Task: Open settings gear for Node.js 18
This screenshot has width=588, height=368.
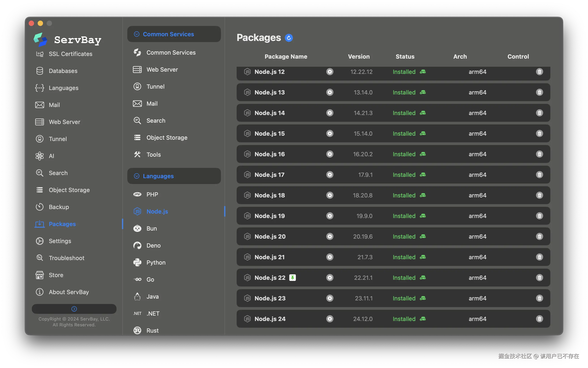Action: coord(330,195)
